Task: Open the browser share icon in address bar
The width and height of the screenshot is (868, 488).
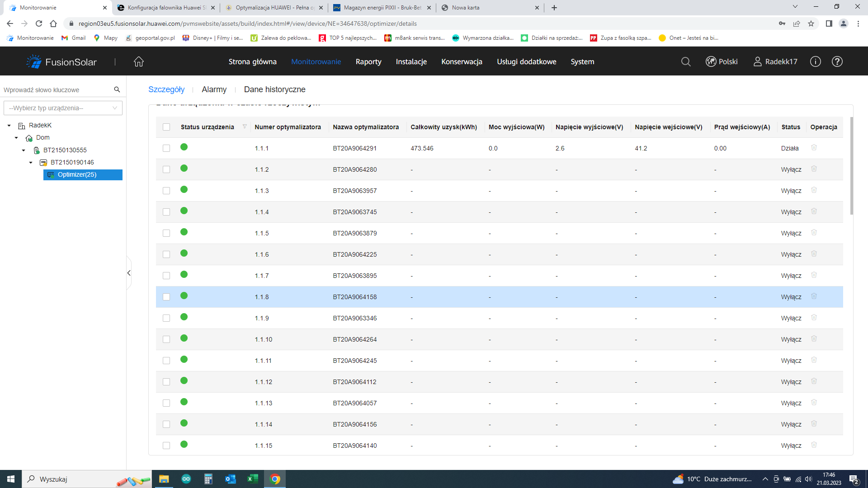Action: [x=797, y=23]
